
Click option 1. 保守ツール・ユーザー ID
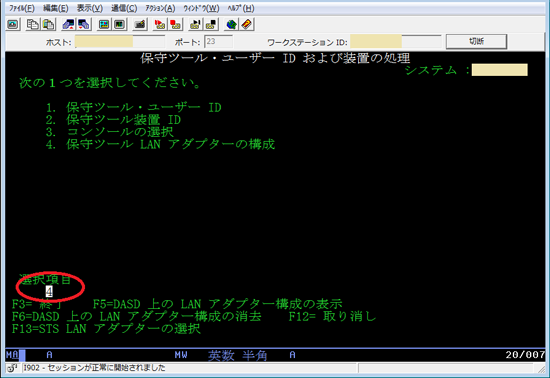pos(134,107)
